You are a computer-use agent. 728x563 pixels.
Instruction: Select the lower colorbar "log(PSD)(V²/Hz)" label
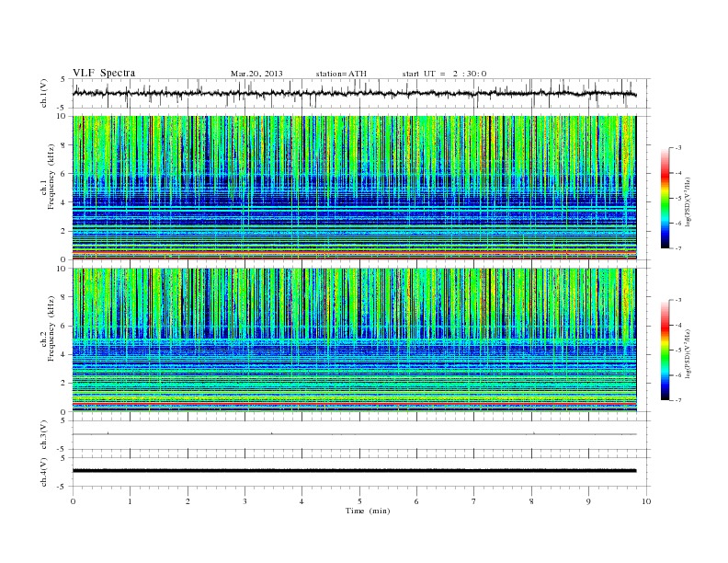[688, 353]
